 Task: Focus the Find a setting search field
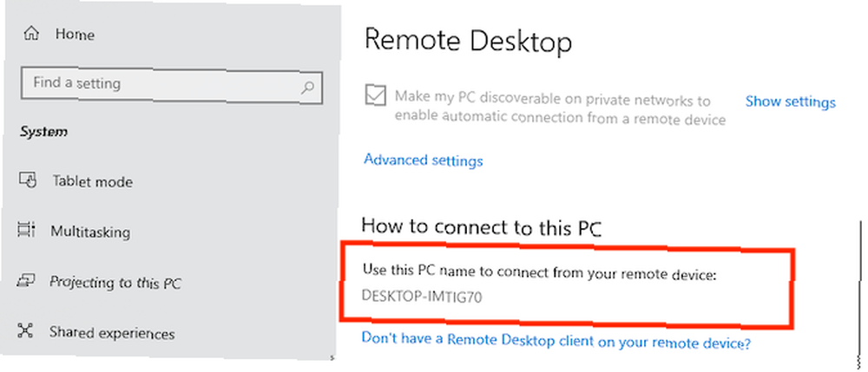pos(172,85)
